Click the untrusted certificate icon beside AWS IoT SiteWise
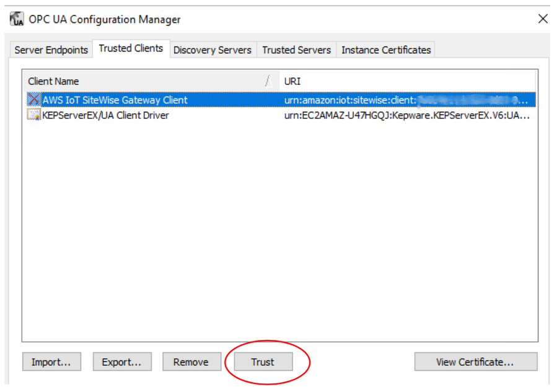 coord(34,100)
